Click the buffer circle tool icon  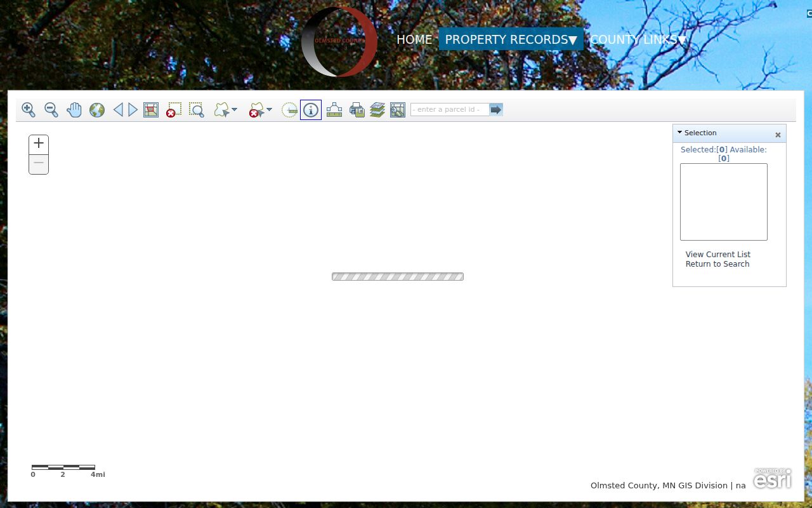click(289, 110)
